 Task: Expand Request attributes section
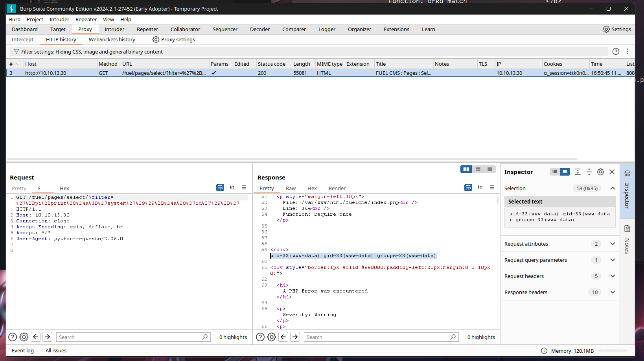[613, 244]
